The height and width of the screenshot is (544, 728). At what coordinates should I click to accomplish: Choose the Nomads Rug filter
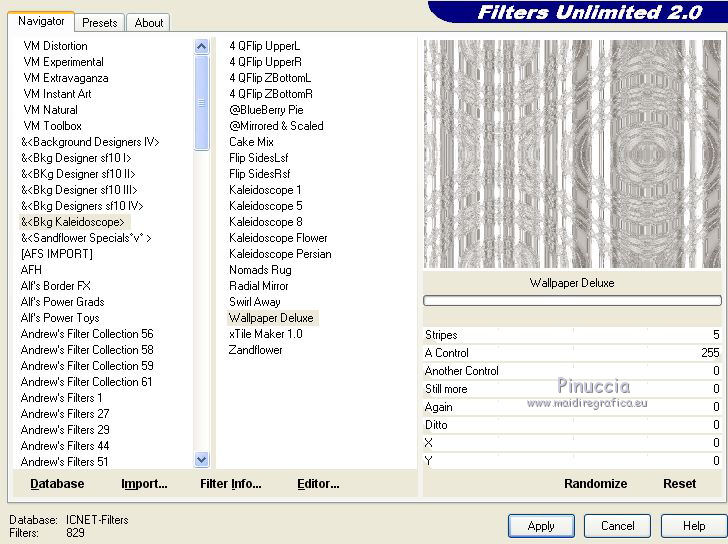pyautogui.click(x=260, y=270)
